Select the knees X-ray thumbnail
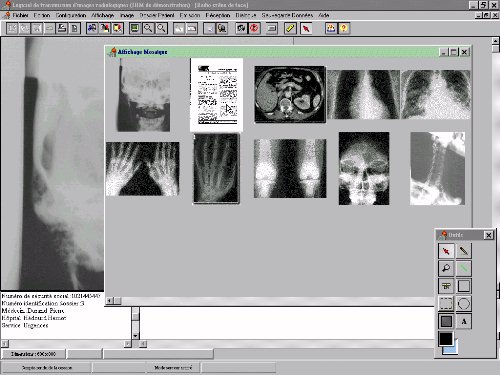The height and width of the screenshot is (375, 500). tap(290, 169)
